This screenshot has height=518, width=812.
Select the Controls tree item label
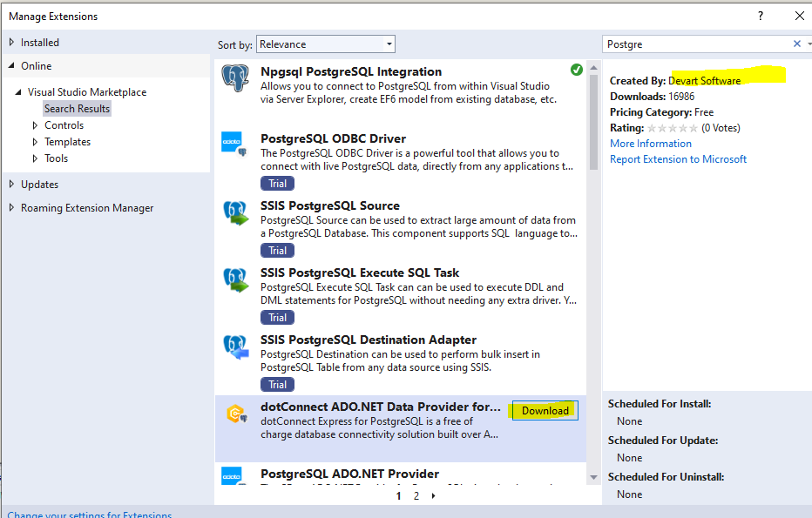pos(64,125)
